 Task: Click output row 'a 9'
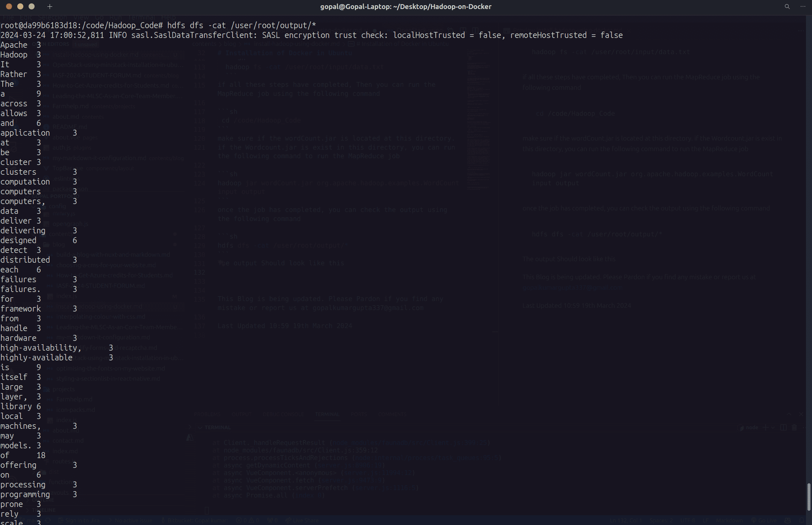tap(21, 94)
